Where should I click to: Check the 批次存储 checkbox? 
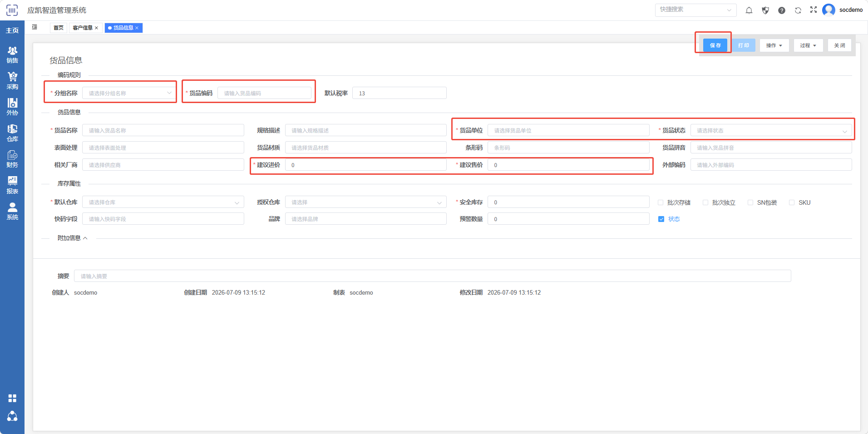[661, 202]
